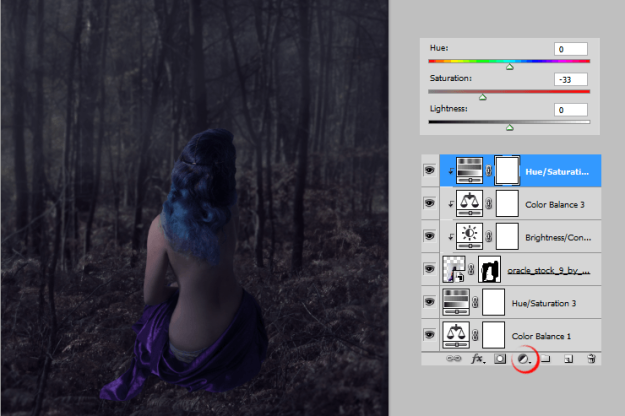Click the Hue slider handle
625x416 pixels.
(509, 67)
